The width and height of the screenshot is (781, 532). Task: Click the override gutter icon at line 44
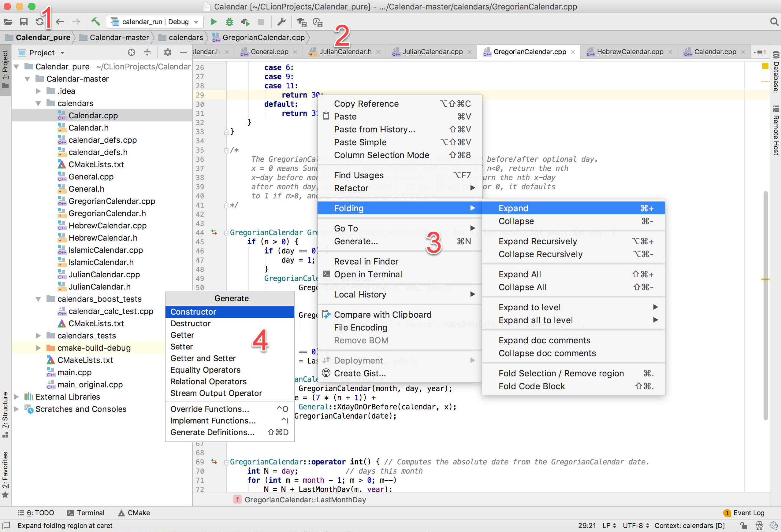tap(214, 232)
